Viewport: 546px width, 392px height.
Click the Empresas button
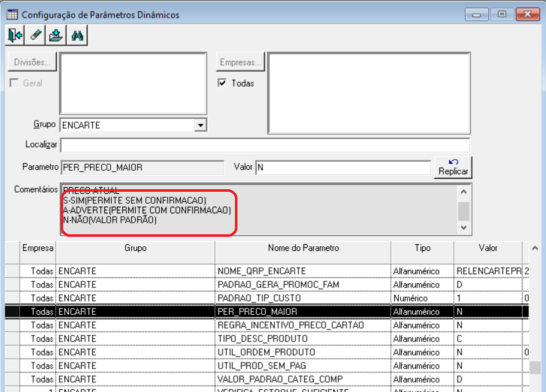click(x=240, y=62)
